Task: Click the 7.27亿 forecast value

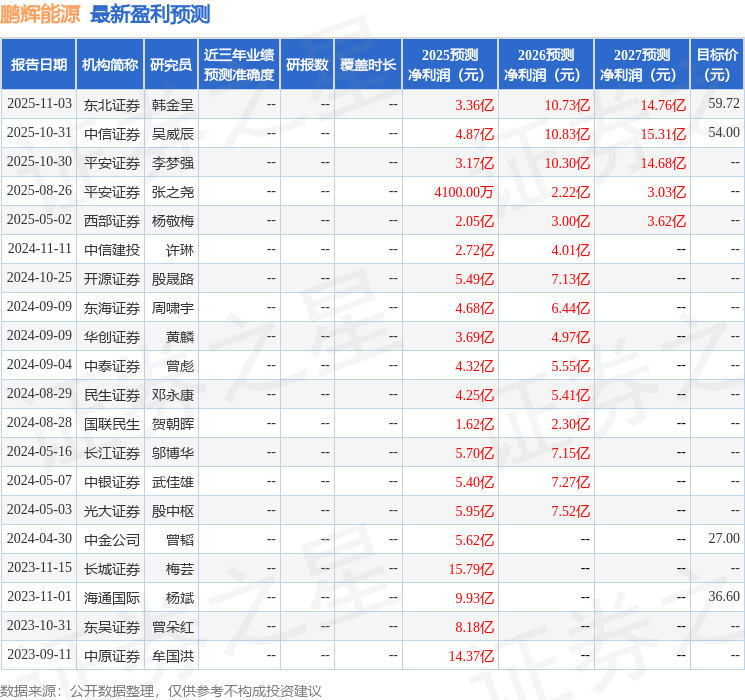Action: [570, 482]
